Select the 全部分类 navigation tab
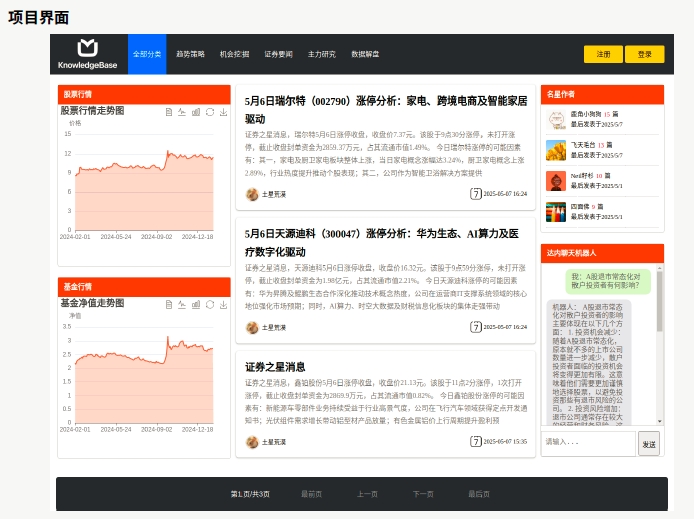Image resolution: width=694 pixels, height=519 pixels. point(147,54)
